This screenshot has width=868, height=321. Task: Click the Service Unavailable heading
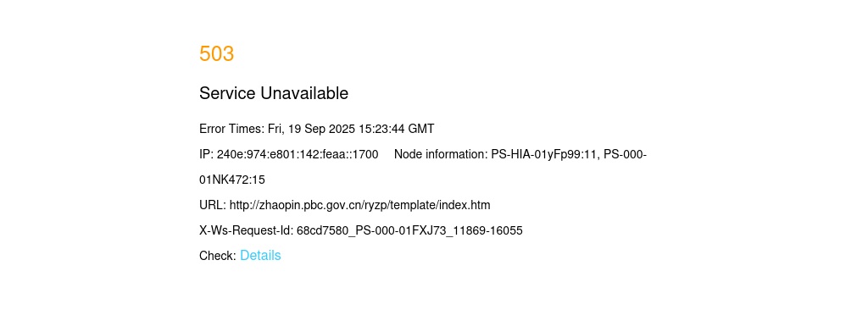[x=274, y=93]
